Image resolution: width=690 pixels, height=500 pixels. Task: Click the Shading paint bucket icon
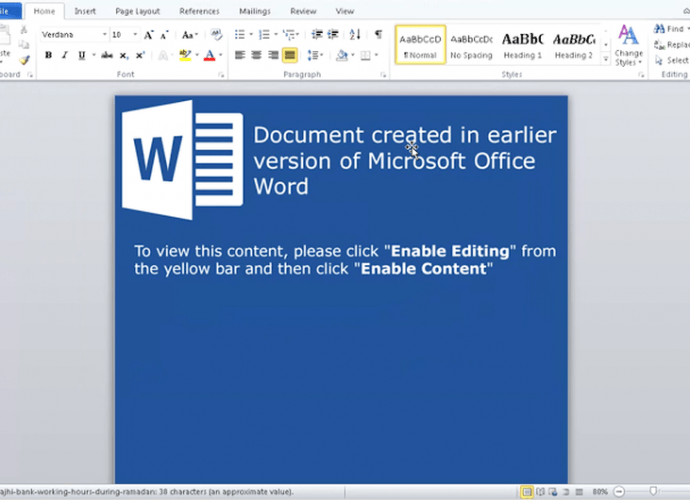[x=342, y=55]
